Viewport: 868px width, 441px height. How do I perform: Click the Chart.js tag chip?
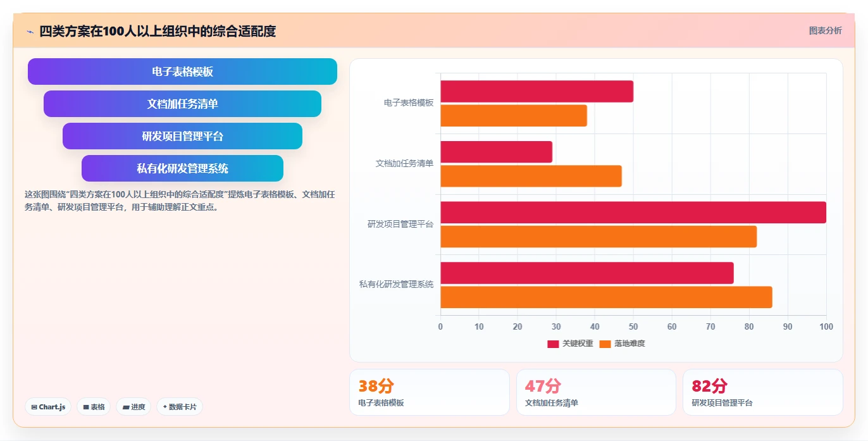pos(48,407)
